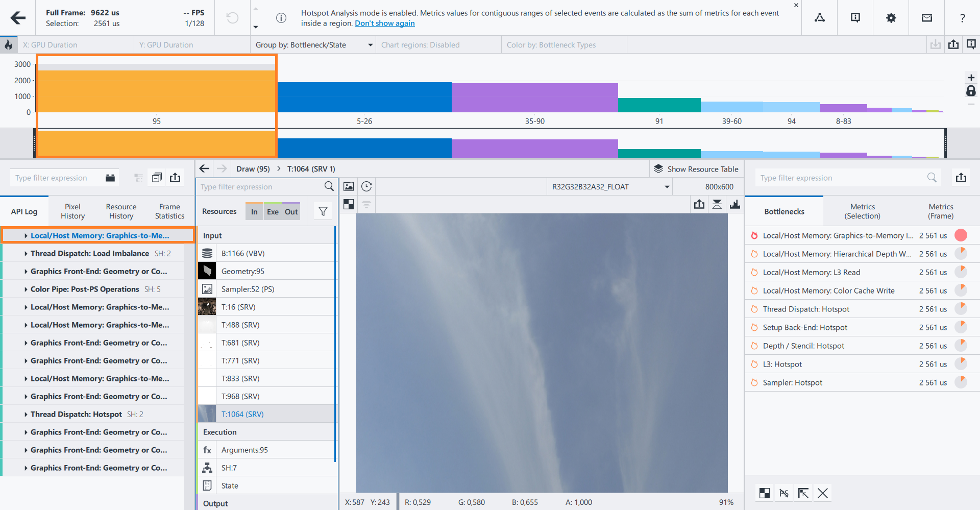980x510 pixels.
Task: Click the search icon in bottlenecks filter
Action: click(x=932, y=178)
